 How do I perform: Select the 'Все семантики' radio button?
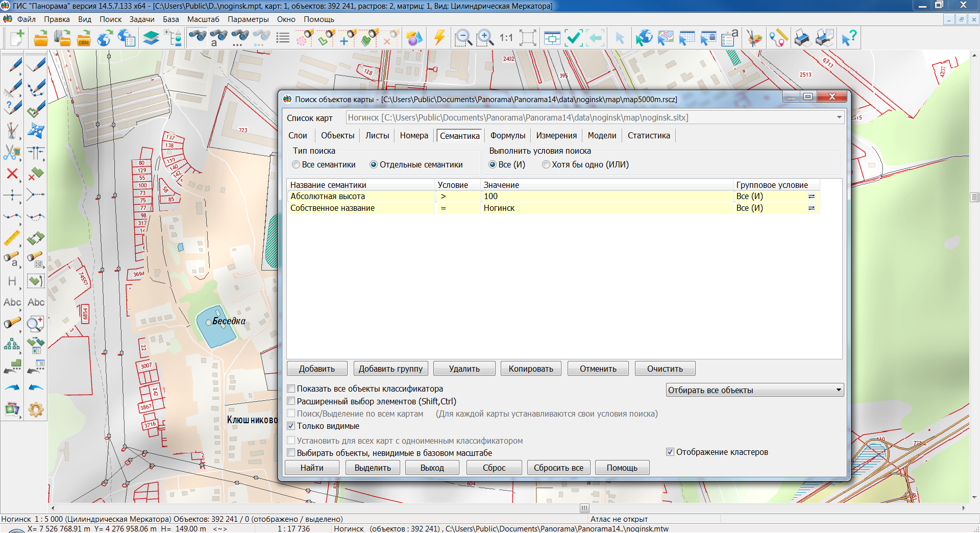pos(296,165)
